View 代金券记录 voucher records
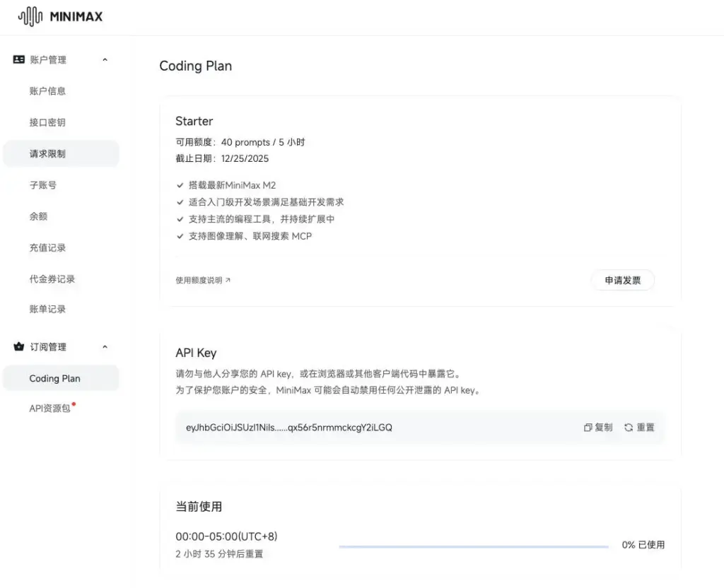724x588 pixels. (52, 279)
